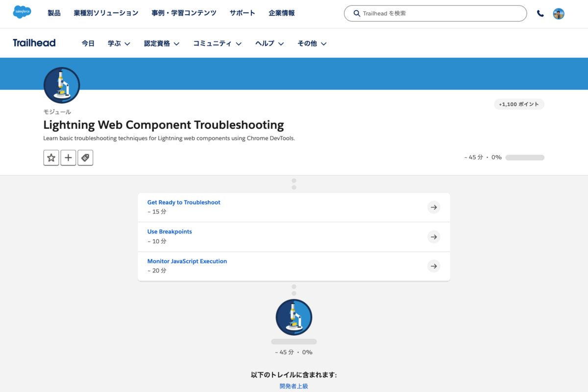This screenshot has width=588, height=392.
Task: Expand the 学ぶ dropdown menu
Action: point(119,44)
